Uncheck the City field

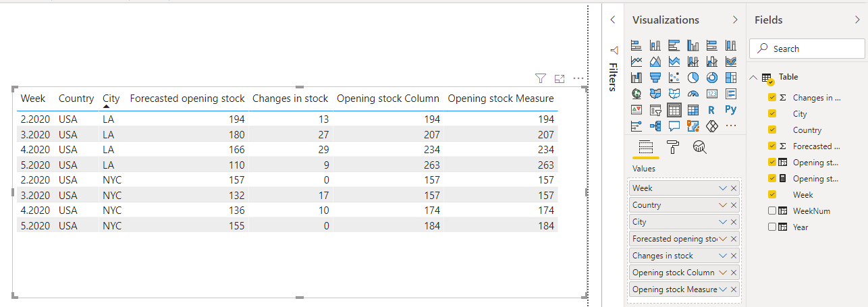772,114
